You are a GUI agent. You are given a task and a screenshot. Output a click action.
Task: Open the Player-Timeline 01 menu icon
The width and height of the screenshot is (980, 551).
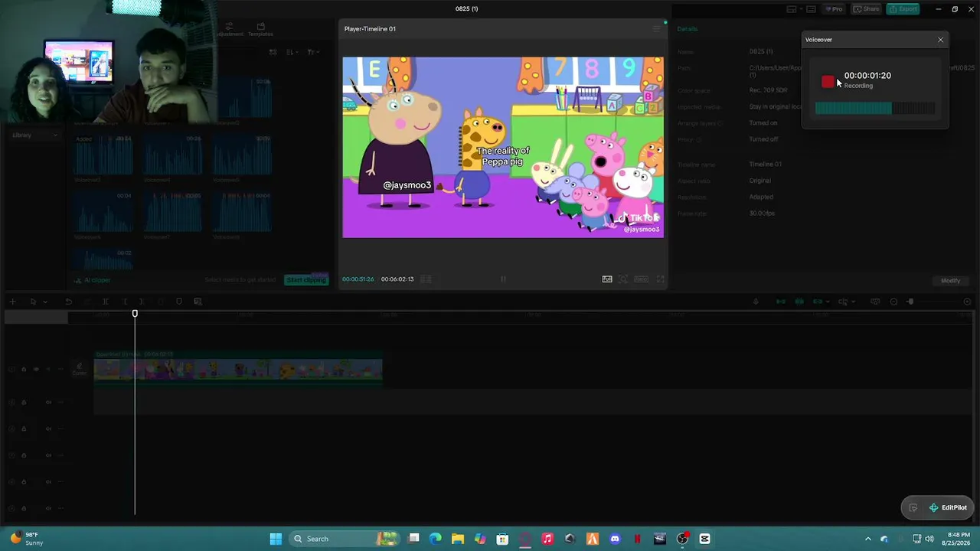pos(656,29)
